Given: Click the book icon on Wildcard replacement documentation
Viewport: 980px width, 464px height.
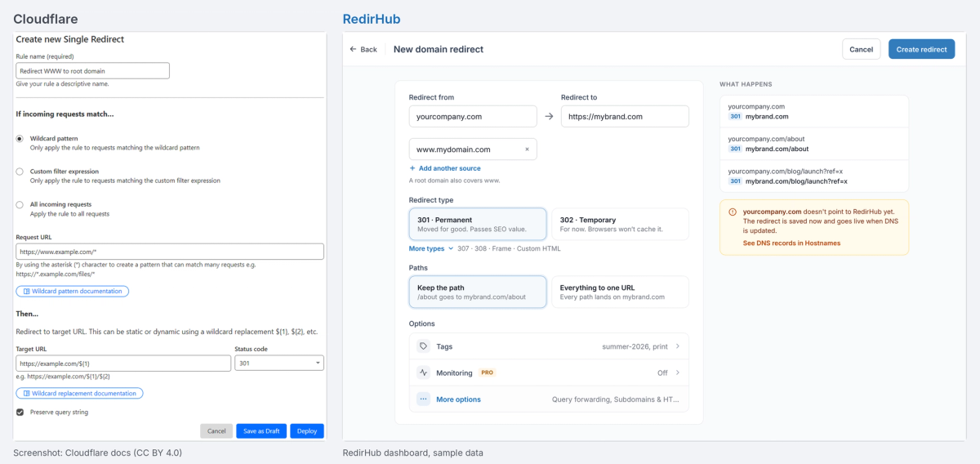Looking at the screenshot, I should click(27, 393).
